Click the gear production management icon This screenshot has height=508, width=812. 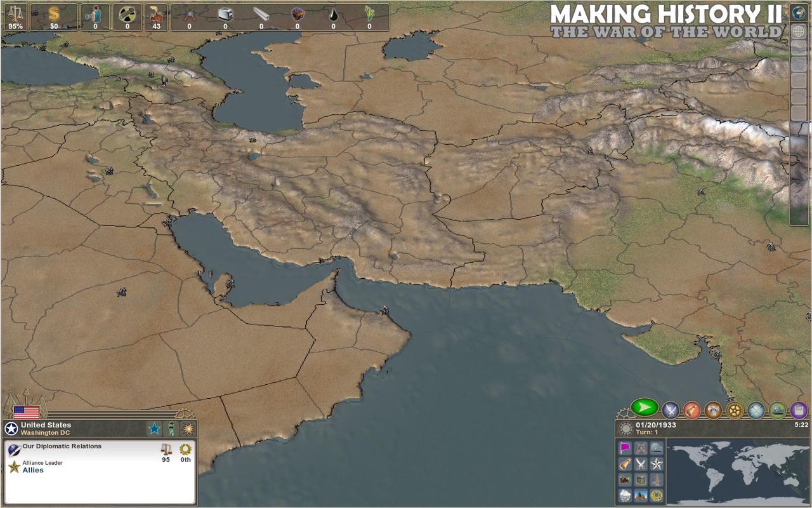pyautogui.click(x=735, y=411)
